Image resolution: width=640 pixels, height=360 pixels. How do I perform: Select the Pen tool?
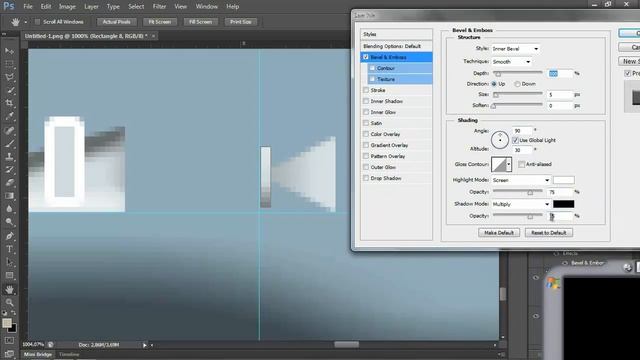pos(9,236)
